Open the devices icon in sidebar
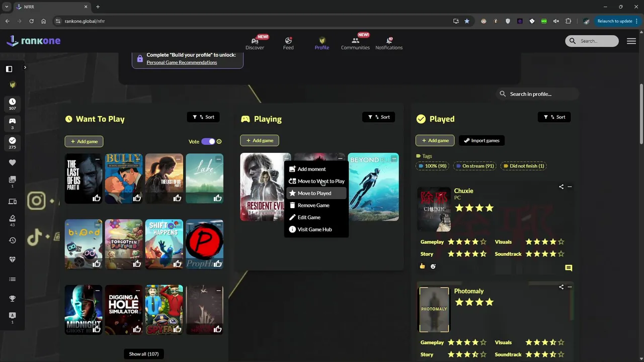Image resolution: width=644 pixels, height=362 pixels. [13, 202]
